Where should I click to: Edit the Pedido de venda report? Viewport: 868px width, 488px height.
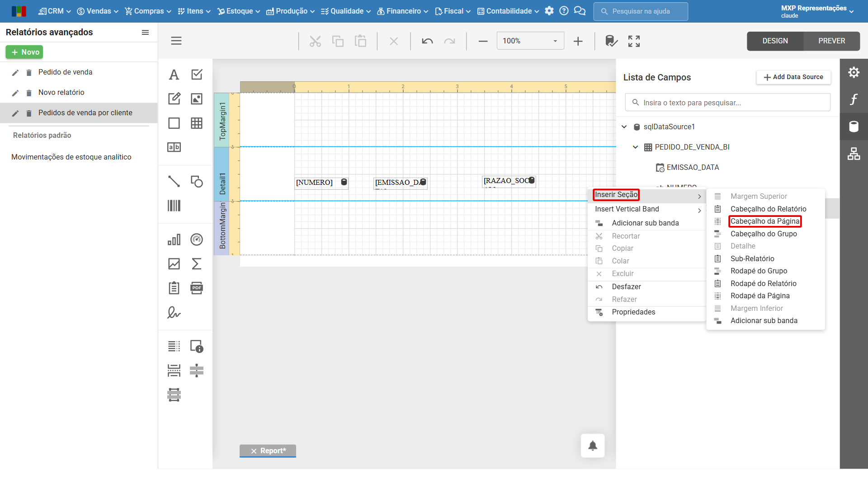[15, 73]
